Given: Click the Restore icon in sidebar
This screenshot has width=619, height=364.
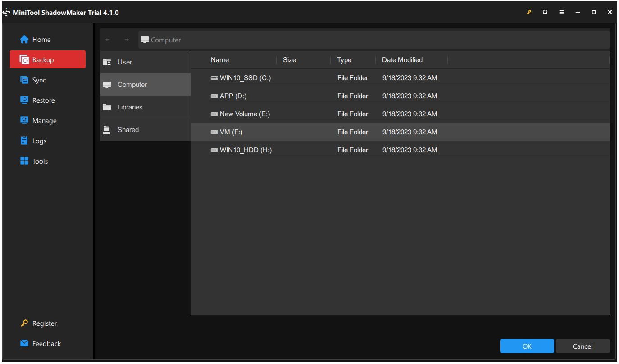Looking at the screenshot, I should [x=24, y=100].
